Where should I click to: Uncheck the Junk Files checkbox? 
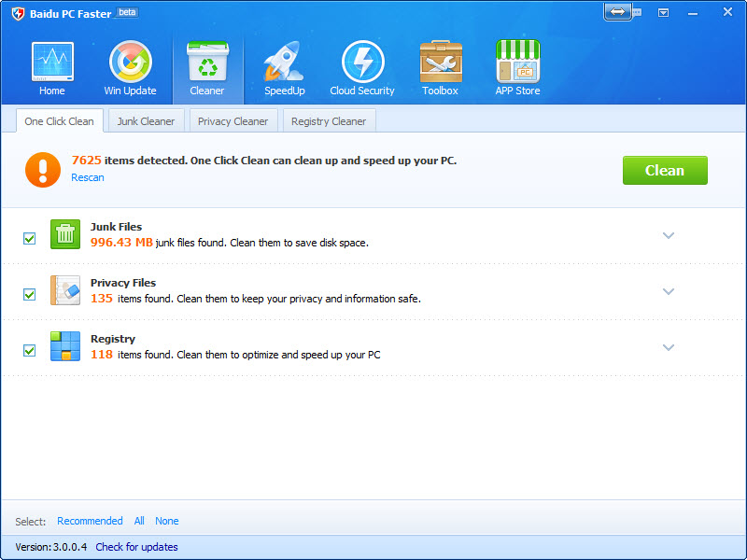pyautogui.click(x=30, y=238)
